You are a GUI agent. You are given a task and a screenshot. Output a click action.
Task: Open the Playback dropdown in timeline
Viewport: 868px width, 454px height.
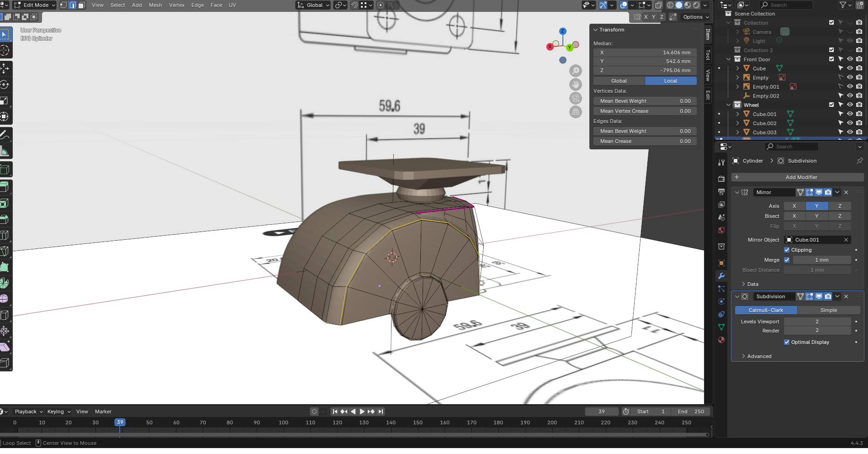point(28,412)
